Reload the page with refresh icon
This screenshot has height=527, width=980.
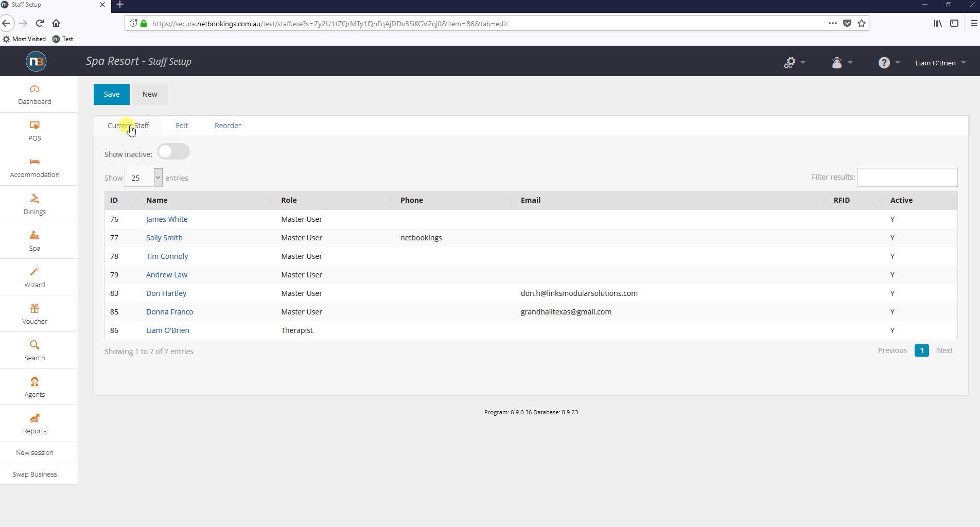pyautogui.click(x=40, y=23)
